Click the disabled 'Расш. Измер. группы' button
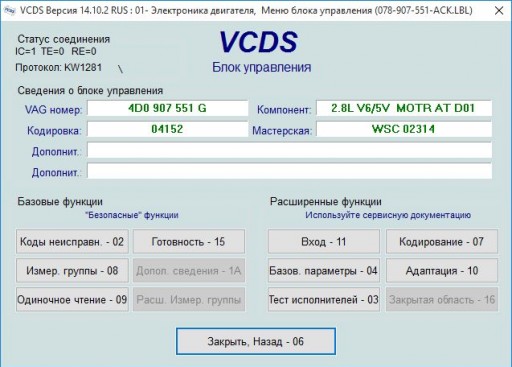 tap(189, 300)
